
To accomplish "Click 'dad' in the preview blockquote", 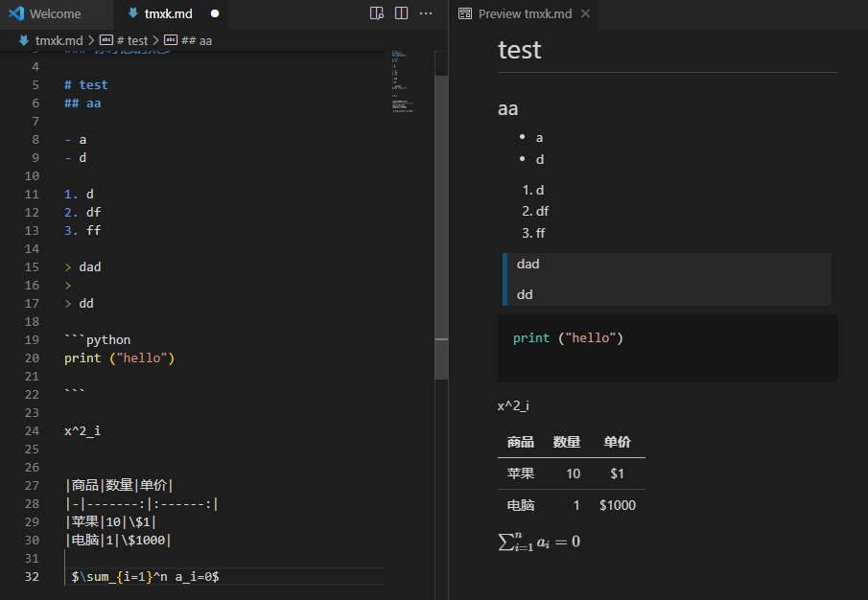I will tap(528, 265).
